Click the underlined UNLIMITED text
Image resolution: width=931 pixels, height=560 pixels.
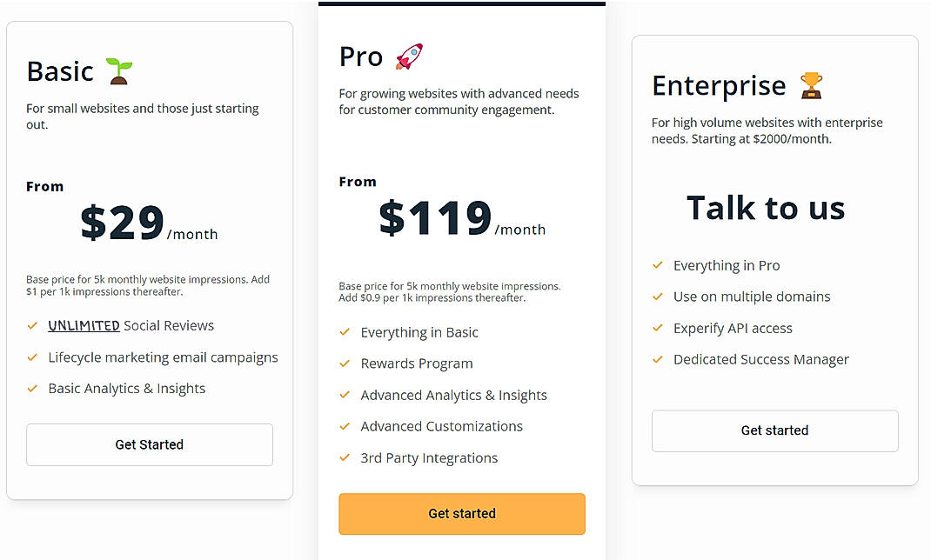84,326
